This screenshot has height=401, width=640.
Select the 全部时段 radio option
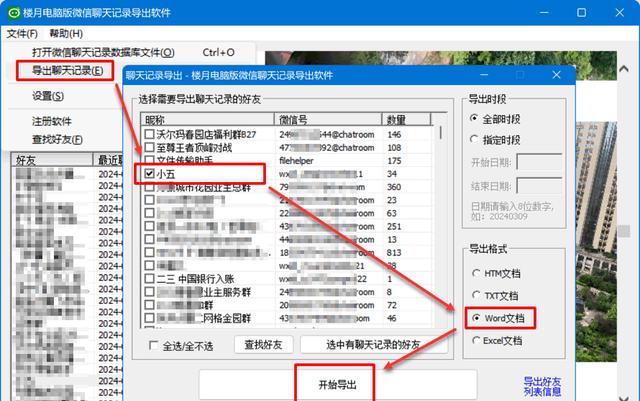[x=474, y=118]
